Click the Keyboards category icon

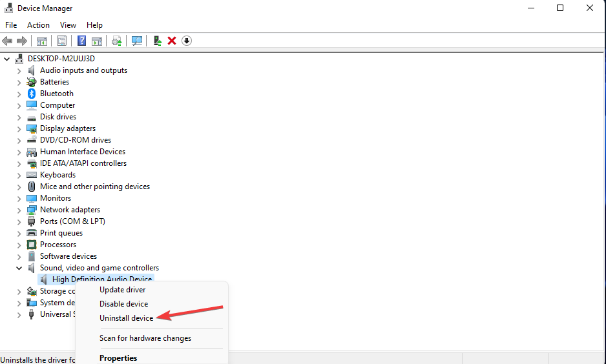tap(31, 175)
